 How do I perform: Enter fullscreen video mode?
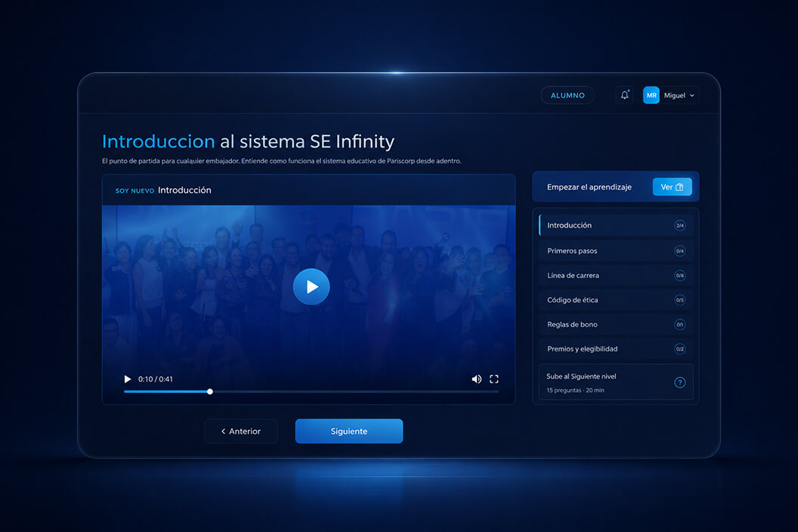click(494, 379)
